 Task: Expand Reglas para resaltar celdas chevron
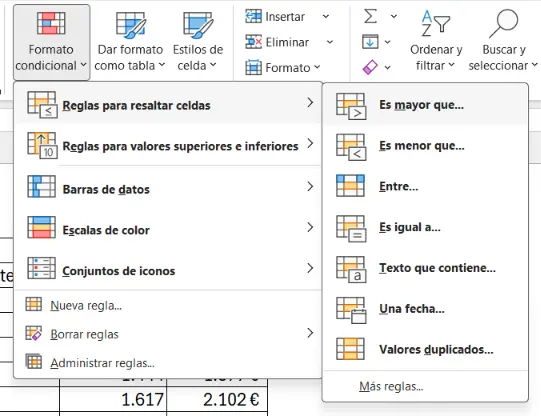click(x=310, y=102)
